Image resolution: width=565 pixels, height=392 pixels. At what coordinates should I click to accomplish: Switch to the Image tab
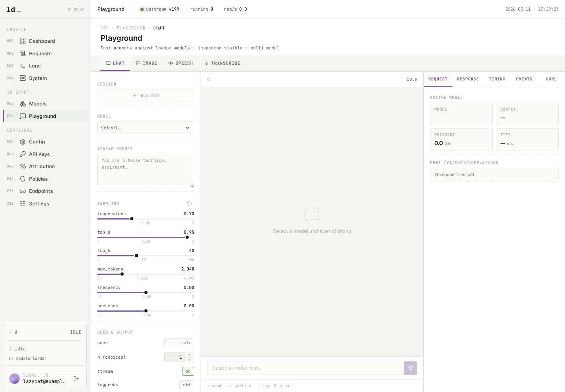pos(147,63)
